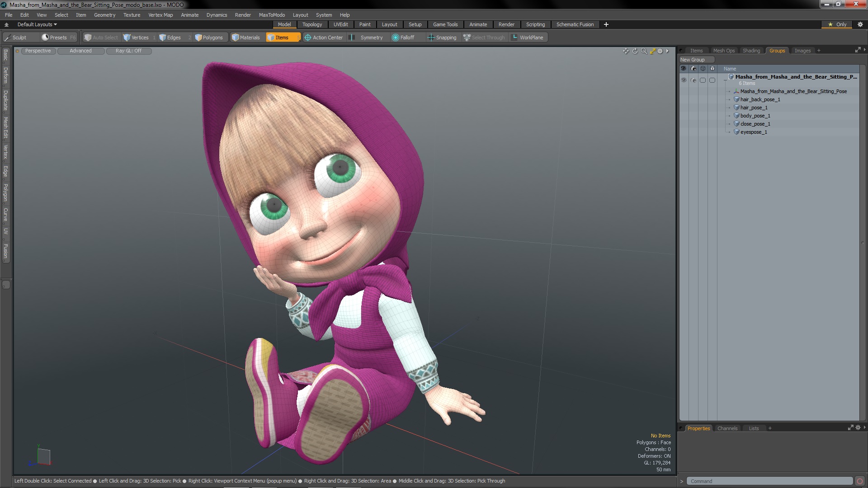This screenshot has height=488, width=868.
Task: Open the Perspective view type dropdown
Action: pyautogui.click(x=38, y=51)
